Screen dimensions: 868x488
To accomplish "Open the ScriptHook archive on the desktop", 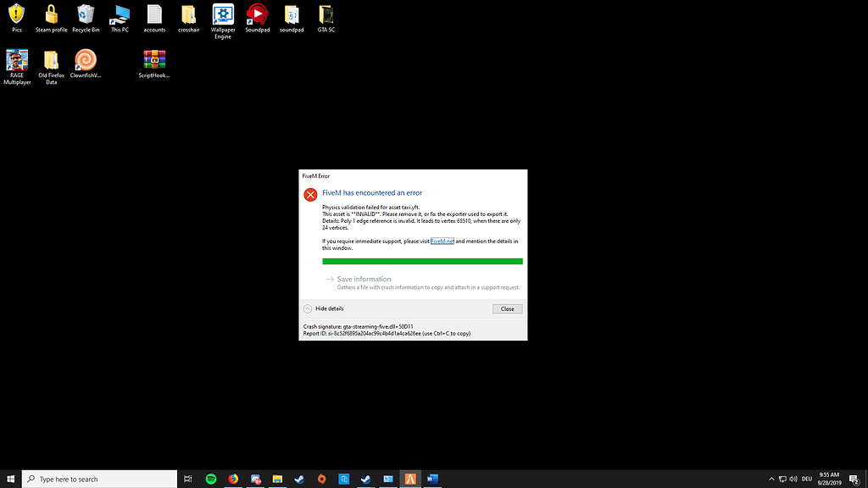I will pos(153,59).
